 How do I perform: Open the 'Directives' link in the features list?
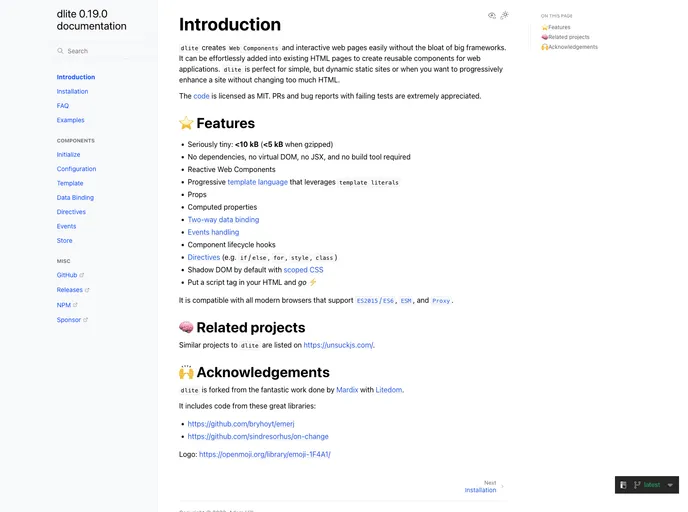click(x=204, y=258)
